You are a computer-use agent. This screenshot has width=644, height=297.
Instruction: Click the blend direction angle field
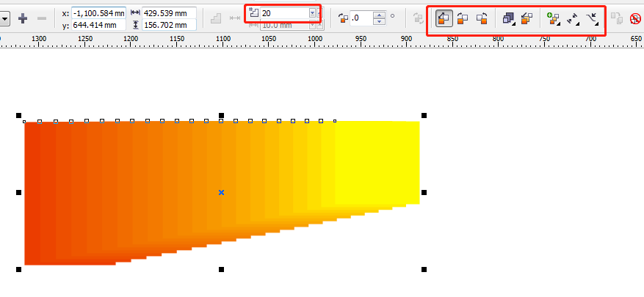[x=363, y=18]
